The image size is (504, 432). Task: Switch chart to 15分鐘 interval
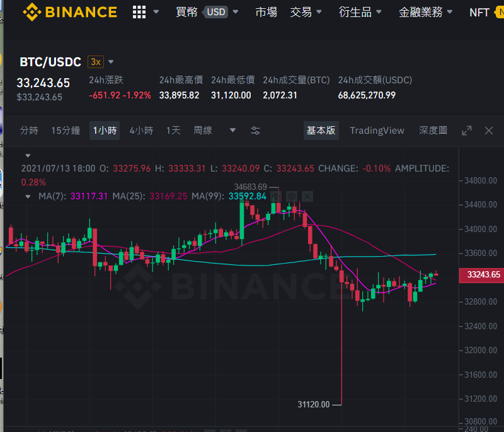(x=66, y=131)
